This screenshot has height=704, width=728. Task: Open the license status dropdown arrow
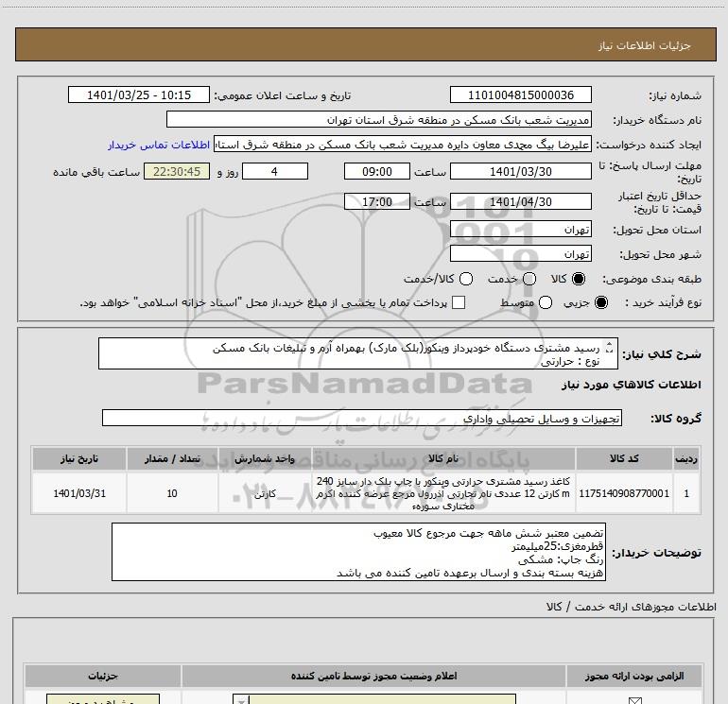tap(241, 699)
